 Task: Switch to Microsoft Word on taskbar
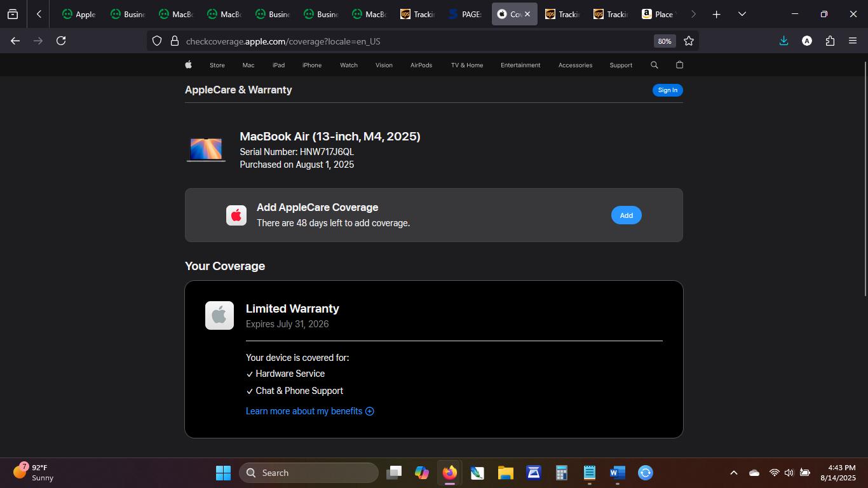click(617, 473)
